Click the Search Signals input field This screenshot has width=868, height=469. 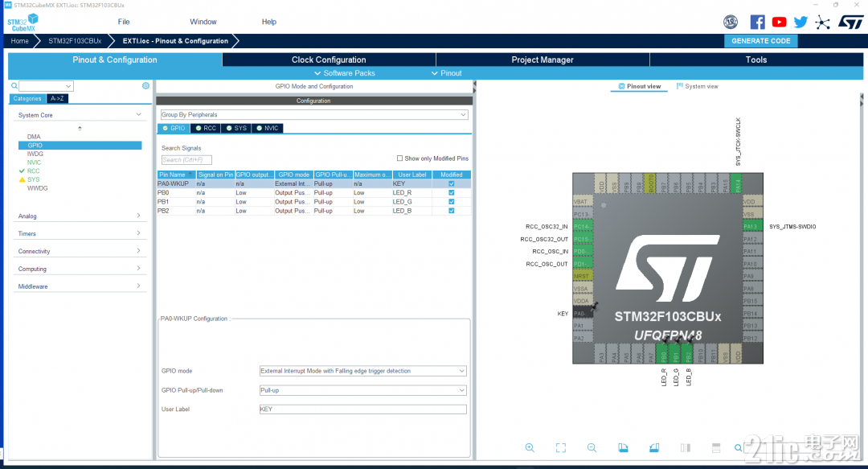186,159
